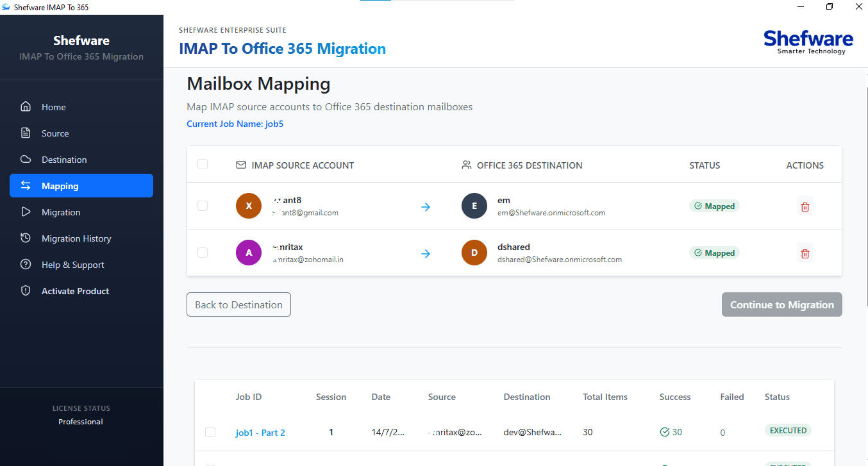Check the box for job1 - Part 2
The height and width of the screenshot is (466, 868).
click(x=210, y=432)
